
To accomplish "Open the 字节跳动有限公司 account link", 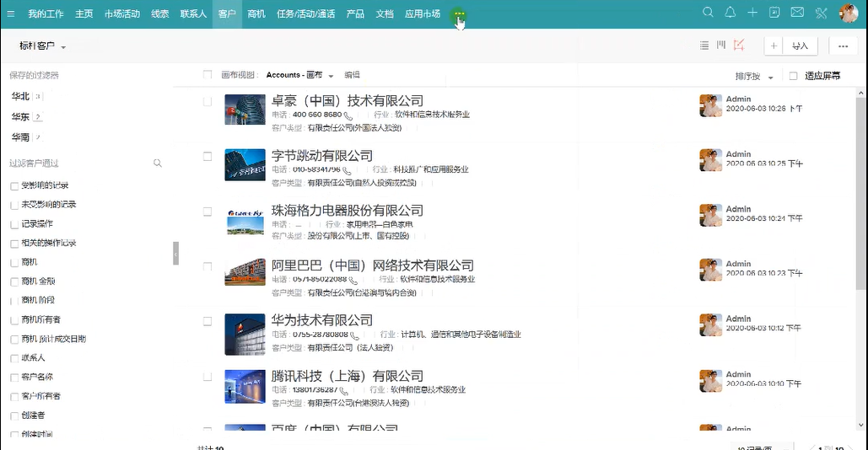I will pyautogui.click(x=321, y=156).
